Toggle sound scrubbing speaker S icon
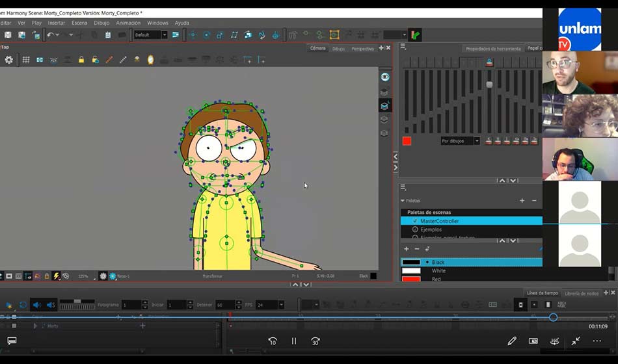Image resolution: width=618 pixels, height=364 pixels. (x=51, y=305)
